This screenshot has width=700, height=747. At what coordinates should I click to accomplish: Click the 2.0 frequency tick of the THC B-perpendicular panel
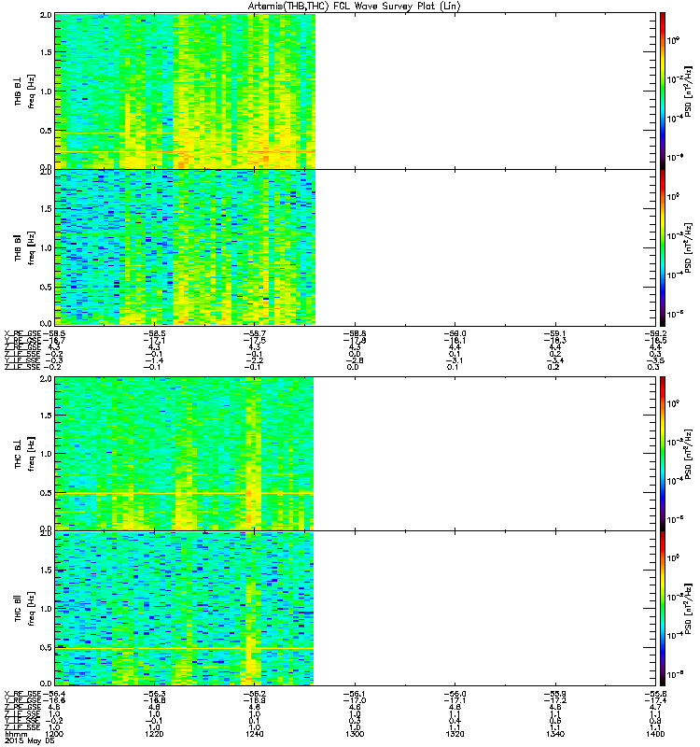click(x=46, y=379)
